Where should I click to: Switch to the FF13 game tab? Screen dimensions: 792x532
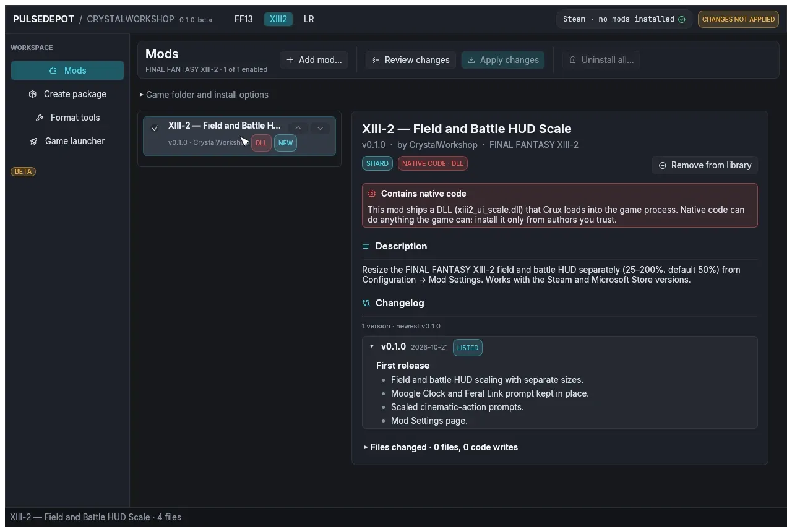pos(244,19)
